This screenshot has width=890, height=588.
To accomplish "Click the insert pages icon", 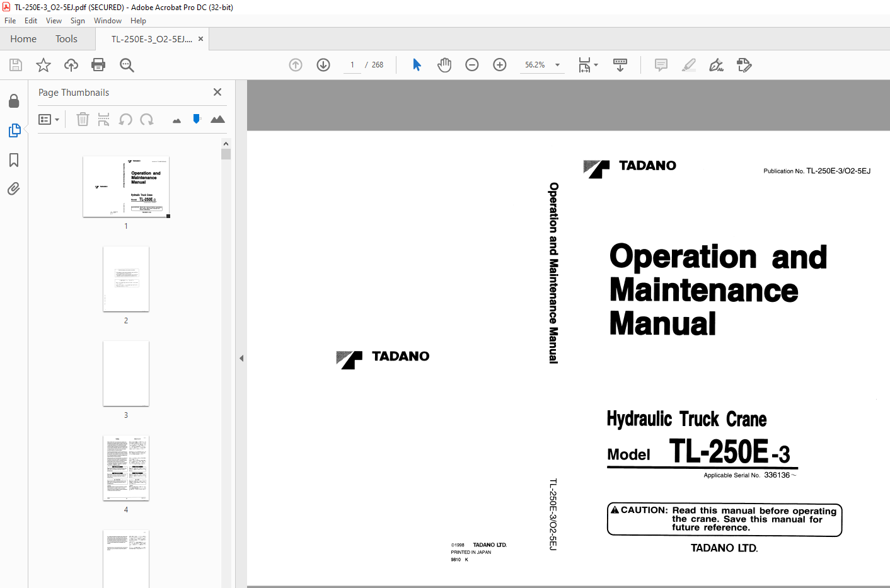I will click(x=104, y=119).
